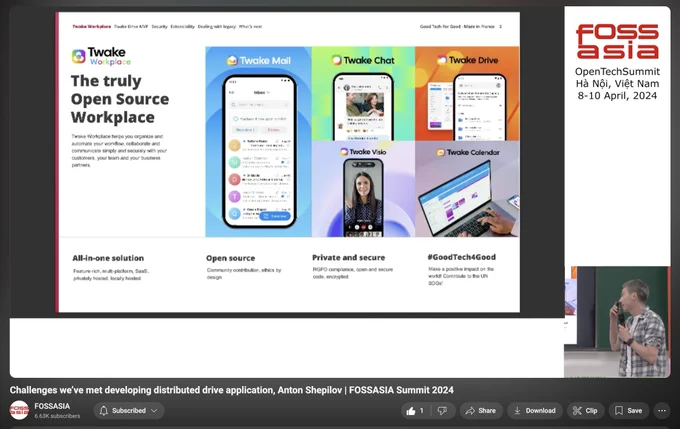This screenshot has height=429, width=680.
Task: Like the video with thumbs up
Action: [x=415, y=410]
